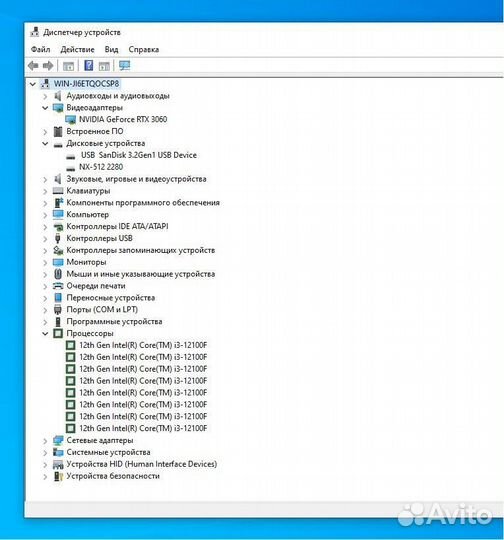Open the Файл menu

(x=40, y=50)
